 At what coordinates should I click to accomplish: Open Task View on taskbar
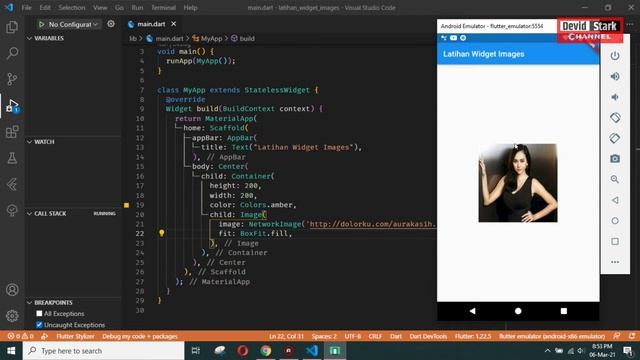(196, 351)
